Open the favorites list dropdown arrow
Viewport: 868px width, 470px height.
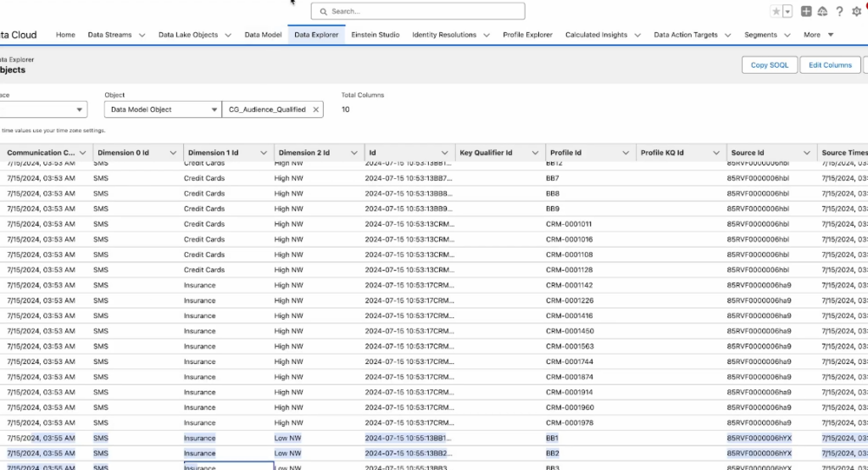point(787,12)
